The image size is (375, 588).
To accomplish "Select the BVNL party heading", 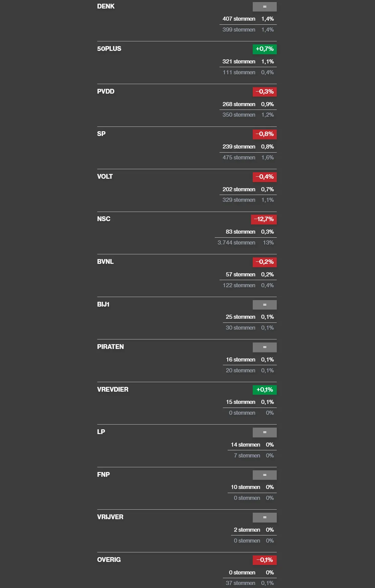I will (x=105, y=262).
